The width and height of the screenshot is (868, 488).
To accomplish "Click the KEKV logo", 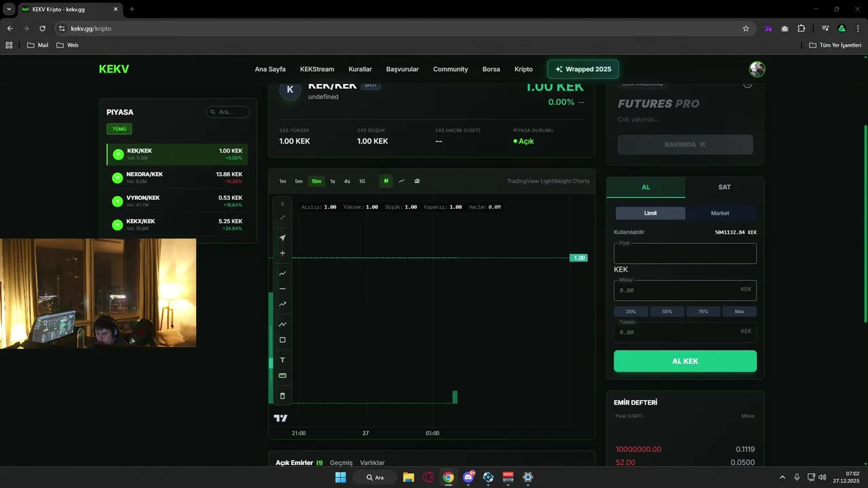I will 114,69.
